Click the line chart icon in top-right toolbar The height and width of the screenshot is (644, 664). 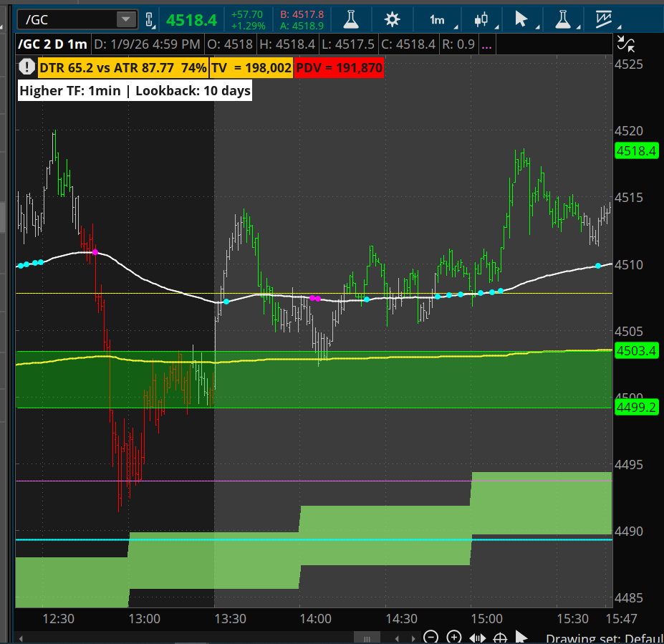point(603,19)
